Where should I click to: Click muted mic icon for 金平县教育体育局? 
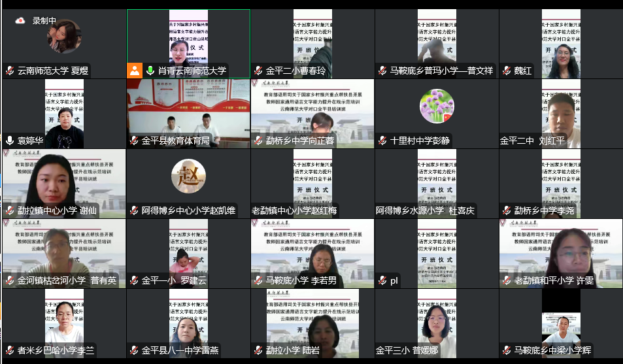134,141
